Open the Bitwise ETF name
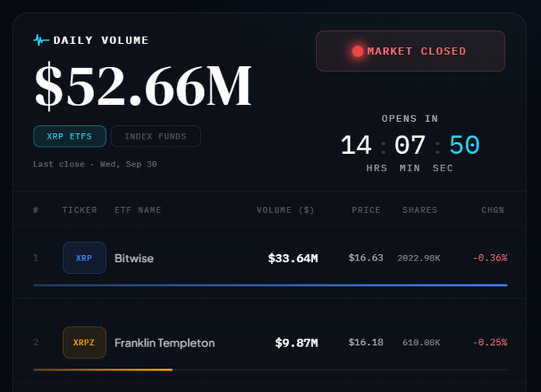This screenshot has width=541, height=392. point(134,258)
